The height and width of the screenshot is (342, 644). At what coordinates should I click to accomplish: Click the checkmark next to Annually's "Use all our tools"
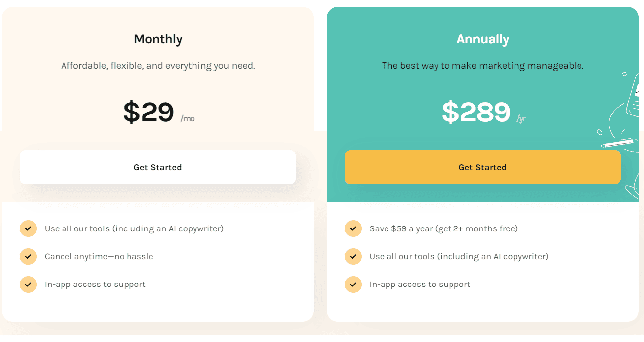[353, 256]
